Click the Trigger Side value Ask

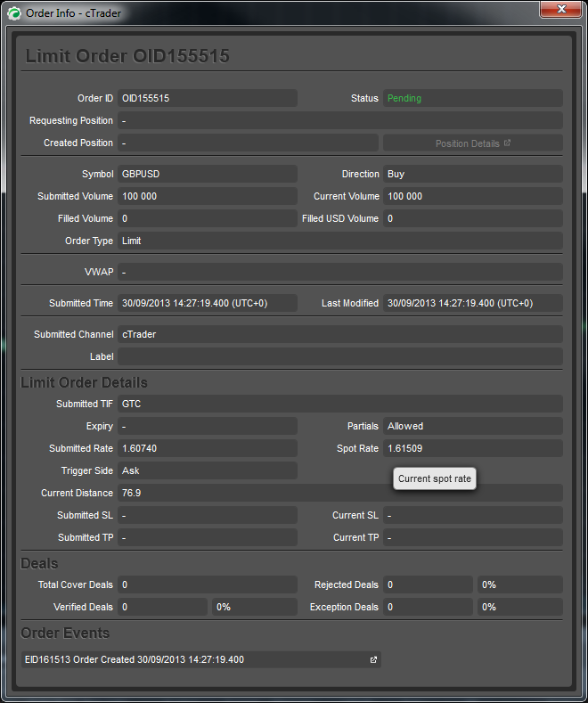click(x=208, y=470)
